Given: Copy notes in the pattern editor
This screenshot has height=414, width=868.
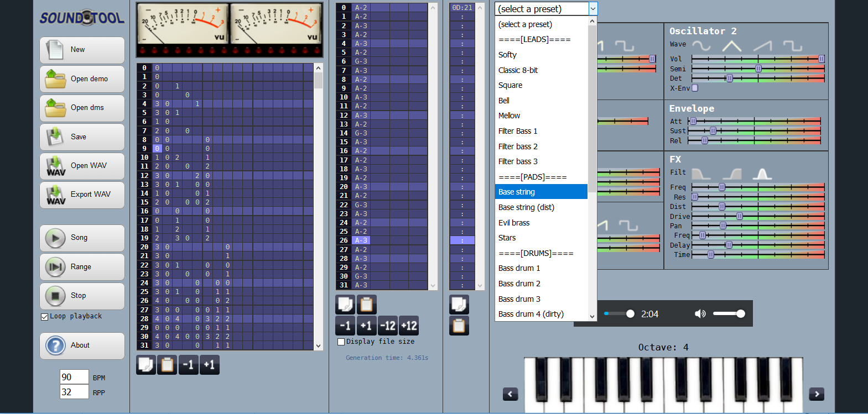Looking at the screenshot, I should tap(345, 305).
